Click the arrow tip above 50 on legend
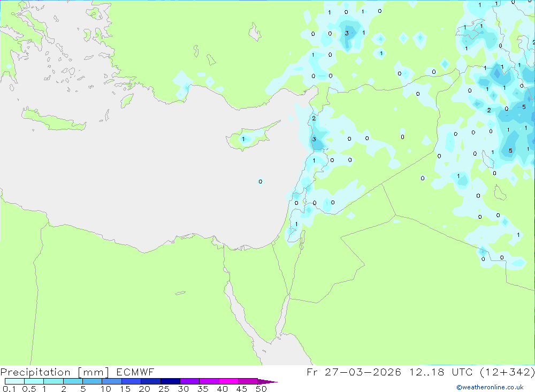The height and width of the screenshot is (392, 535). pyautogui.click(x=268, y=381)
